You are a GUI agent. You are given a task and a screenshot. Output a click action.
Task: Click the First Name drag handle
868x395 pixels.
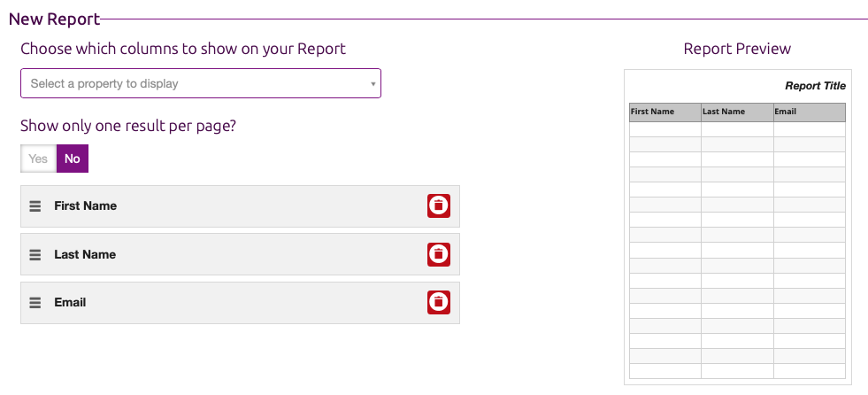[x=35, y=205]
